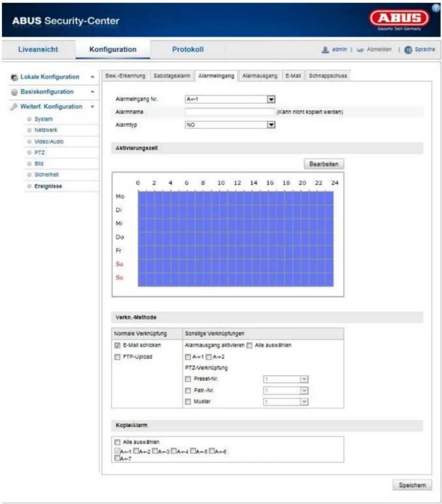This screenshot has width=442, height=504.
Task: Click the Basiskonfiguration gear icon
Action: (x=14, y=92)
